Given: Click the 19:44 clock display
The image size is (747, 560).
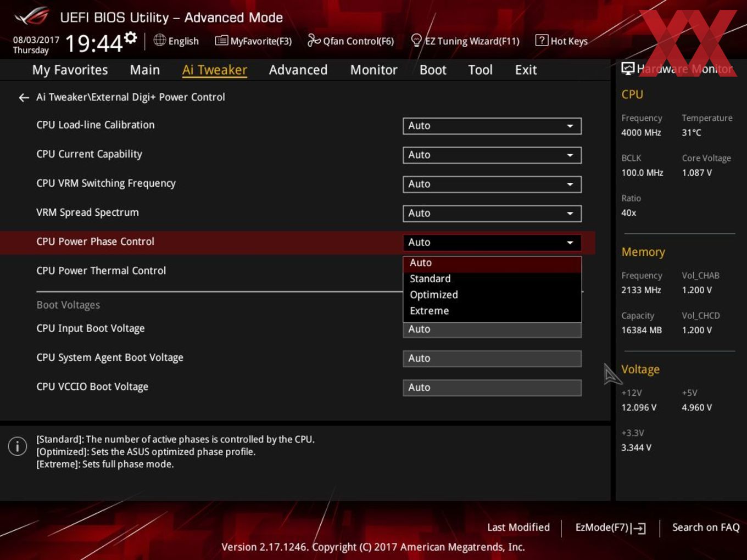Looking at the screenshot, I should (x=94, y=43).
